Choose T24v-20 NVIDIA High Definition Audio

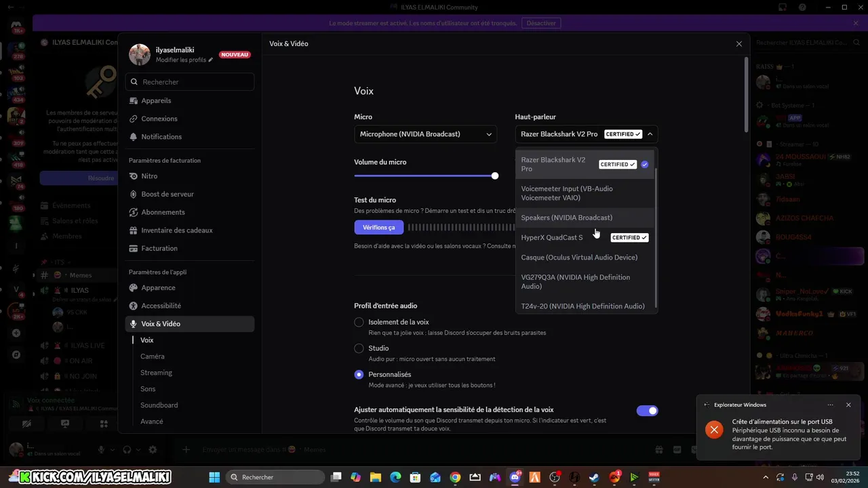pyautogui.click(x=586, y=306)
